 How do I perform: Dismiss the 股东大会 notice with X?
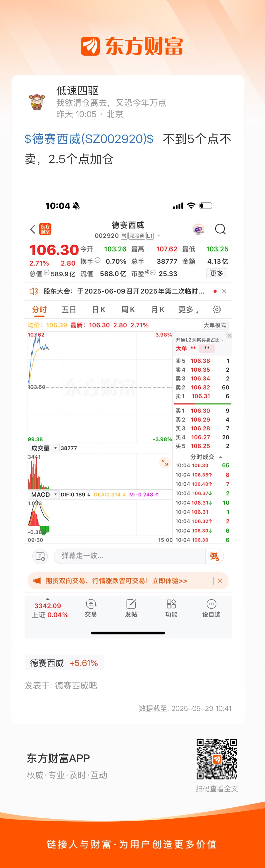[224, 291]
